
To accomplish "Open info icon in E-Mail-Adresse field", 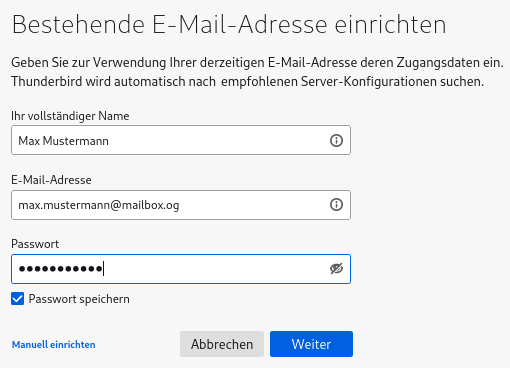I will pyautogui.click(x=336, y=204).
